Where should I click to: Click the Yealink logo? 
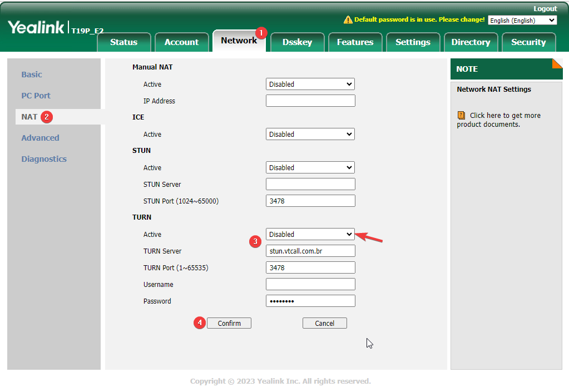pyautogui.click(x=36, y=27)
